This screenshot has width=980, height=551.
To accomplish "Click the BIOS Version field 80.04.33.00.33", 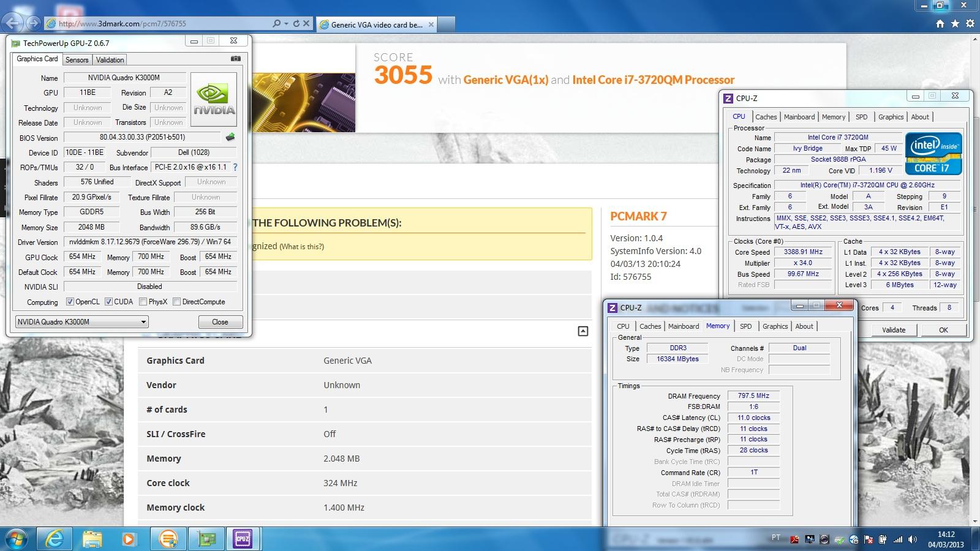I will (x=142, y=137).
